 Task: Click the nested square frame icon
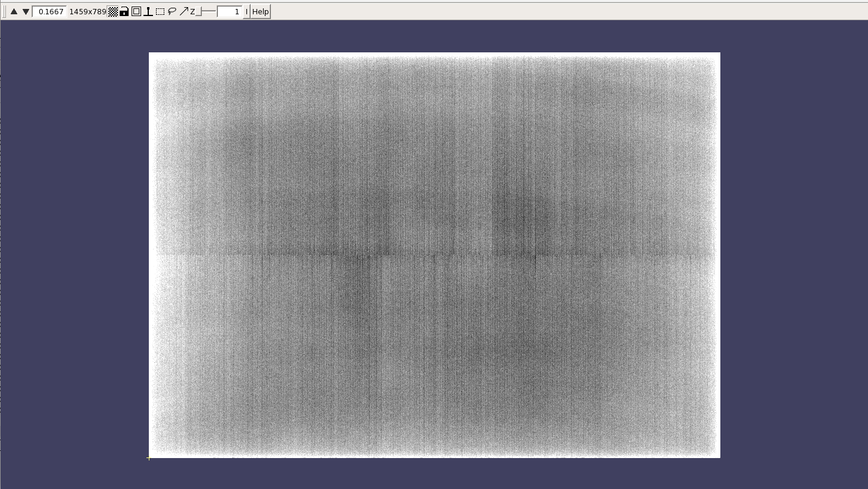(x=136, y=11)
